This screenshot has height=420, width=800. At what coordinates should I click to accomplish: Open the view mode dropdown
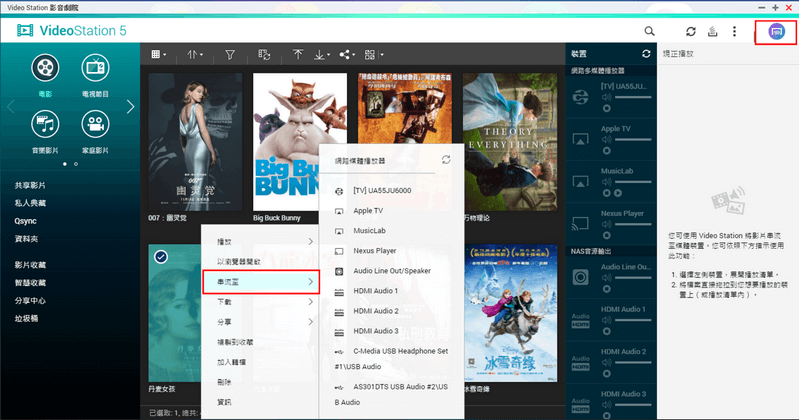pos(159,55)
